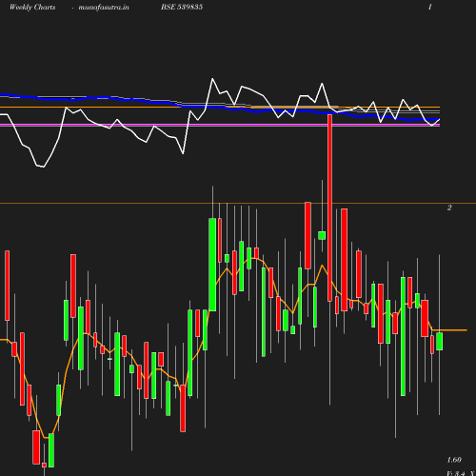
Task: Click the '1.60' price axis label
Action: coord(454,460)
